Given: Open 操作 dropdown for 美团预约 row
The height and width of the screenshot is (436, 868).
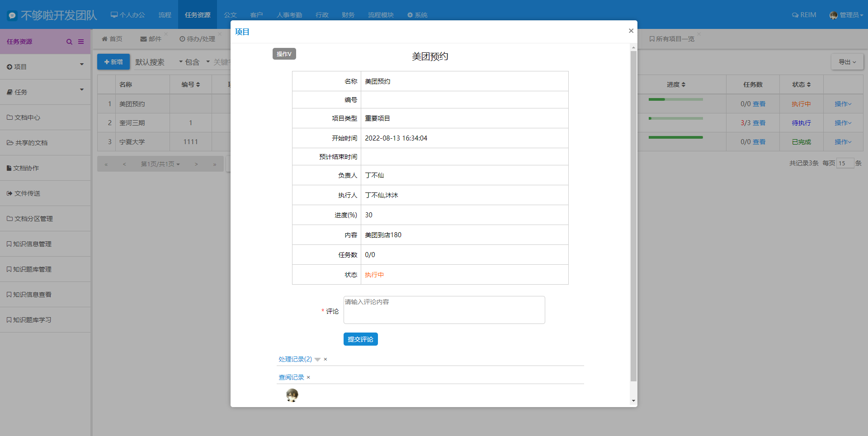Looking at the screenshot, I should tap(843, 104).
